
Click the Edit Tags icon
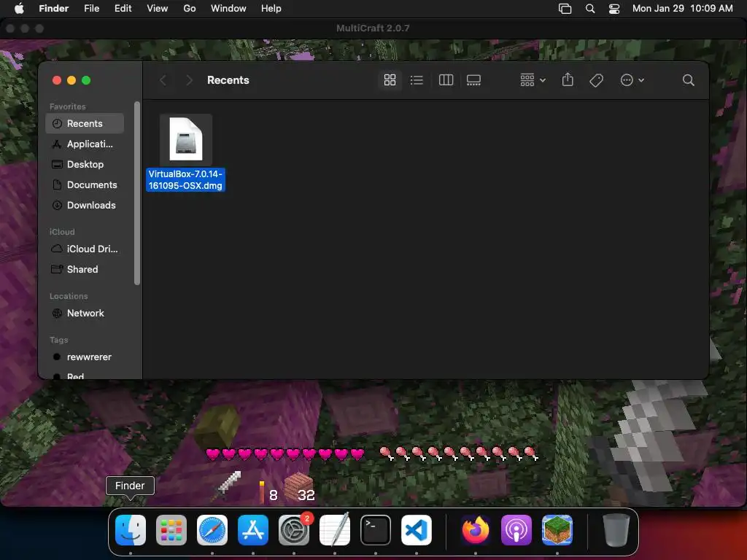(x=597, y=80)
